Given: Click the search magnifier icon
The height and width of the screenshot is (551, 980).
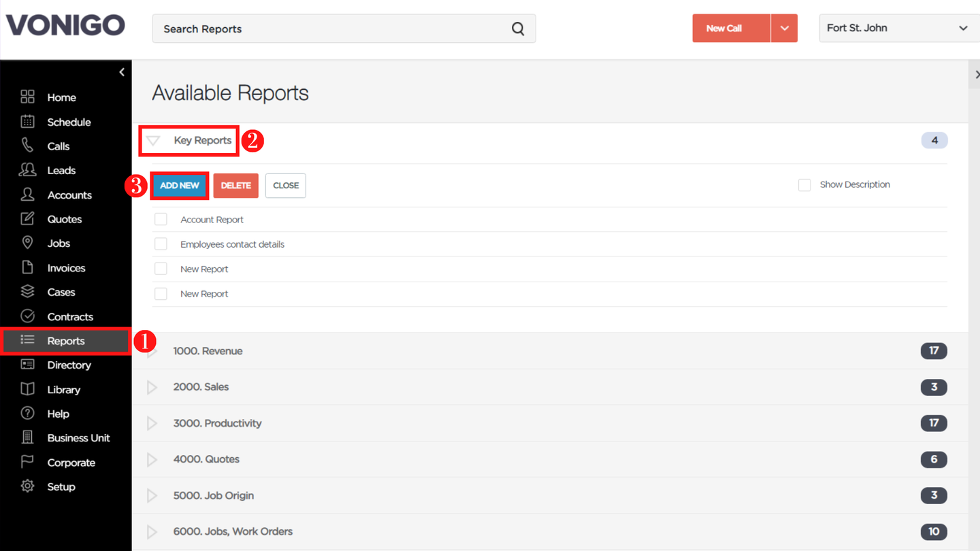Looking at the screenshot, I should pyautogui.click(x=518, y=29).
